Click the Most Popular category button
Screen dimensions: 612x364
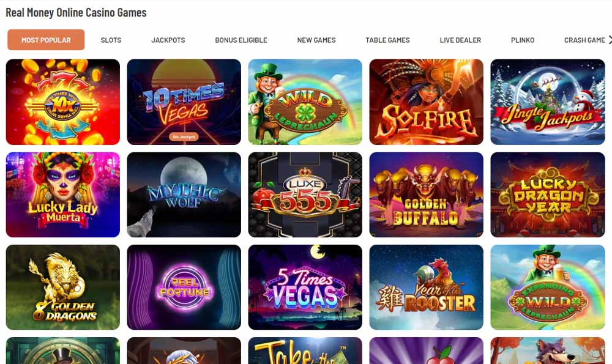[46, 40]
